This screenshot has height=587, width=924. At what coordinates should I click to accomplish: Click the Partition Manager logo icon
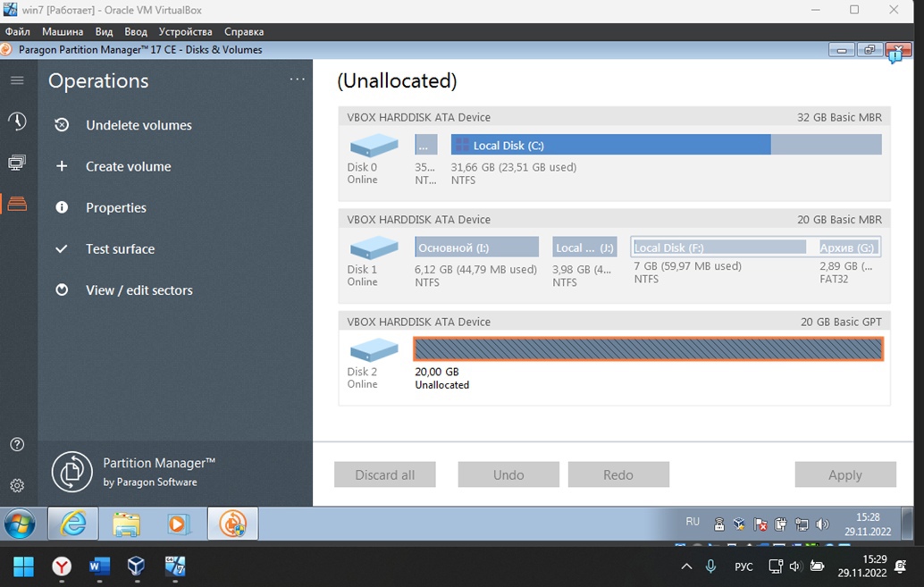(x=71, y=472)
